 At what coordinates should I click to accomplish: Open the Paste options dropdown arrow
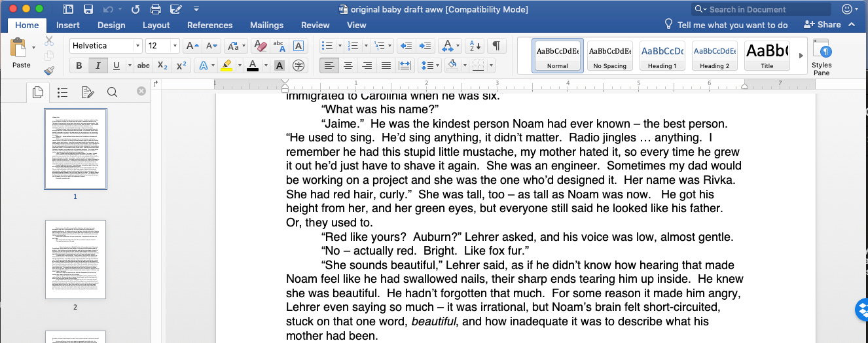[34, 48]
